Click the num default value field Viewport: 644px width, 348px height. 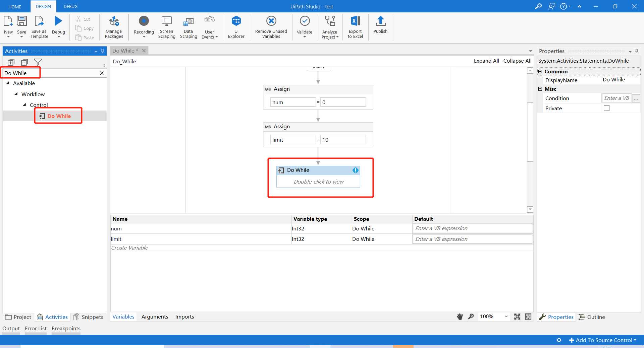point(472,228)
